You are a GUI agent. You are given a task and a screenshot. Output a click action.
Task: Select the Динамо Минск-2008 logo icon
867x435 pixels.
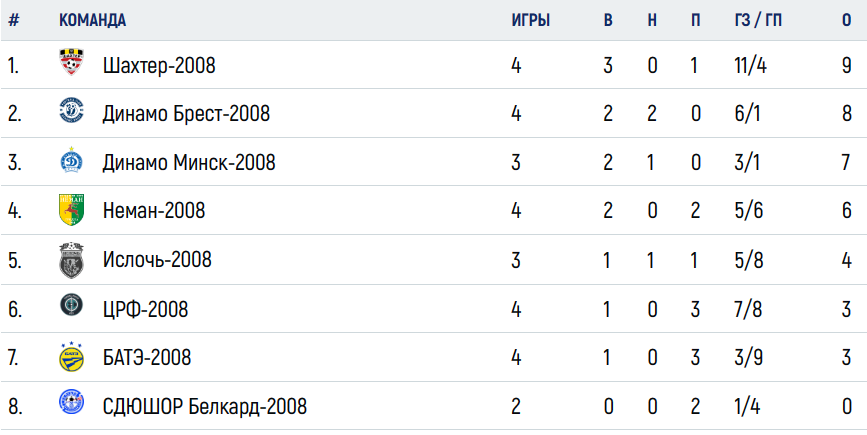point(71,160)
